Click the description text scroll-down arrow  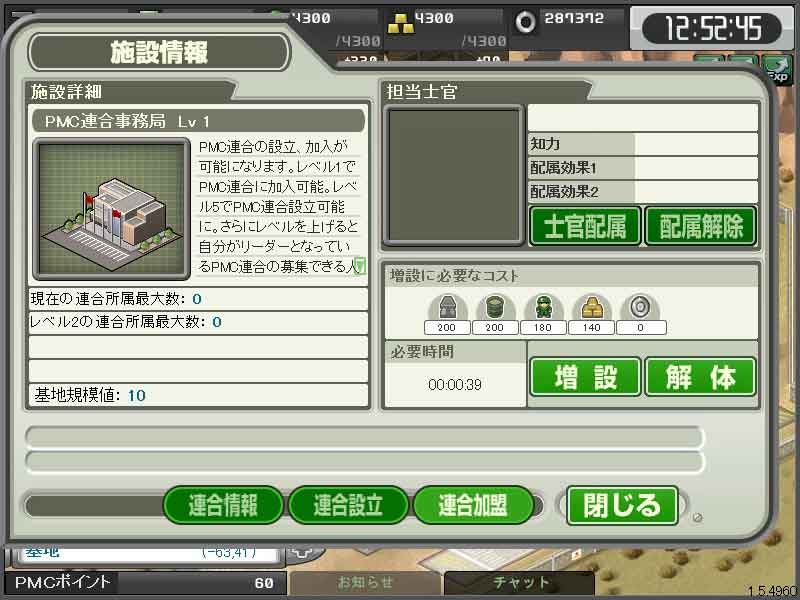(360, 266)
